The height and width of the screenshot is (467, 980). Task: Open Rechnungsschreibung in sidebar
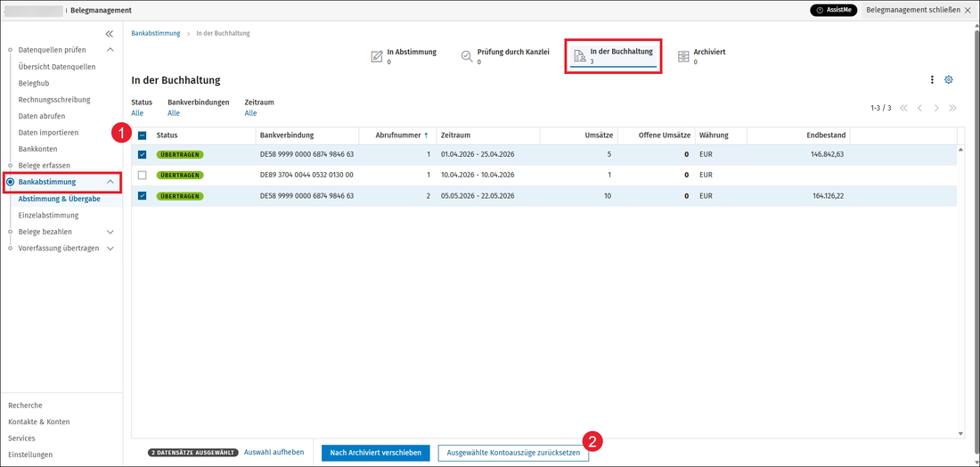pyautogui.click(x=54, y=100)
